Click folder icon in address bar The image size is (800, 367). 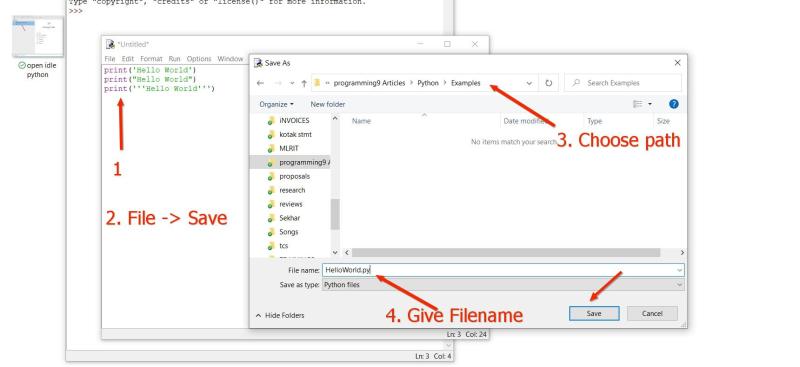pos(317,83)
